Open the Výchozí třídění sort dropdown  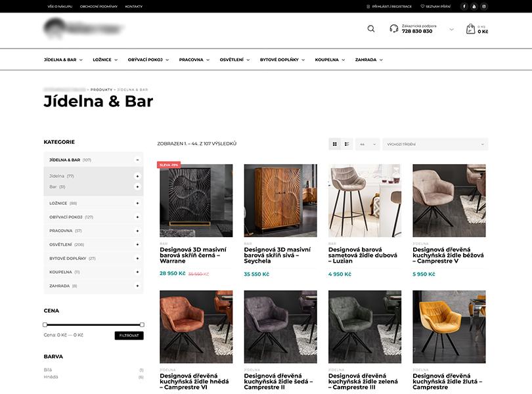pos(435,144)
